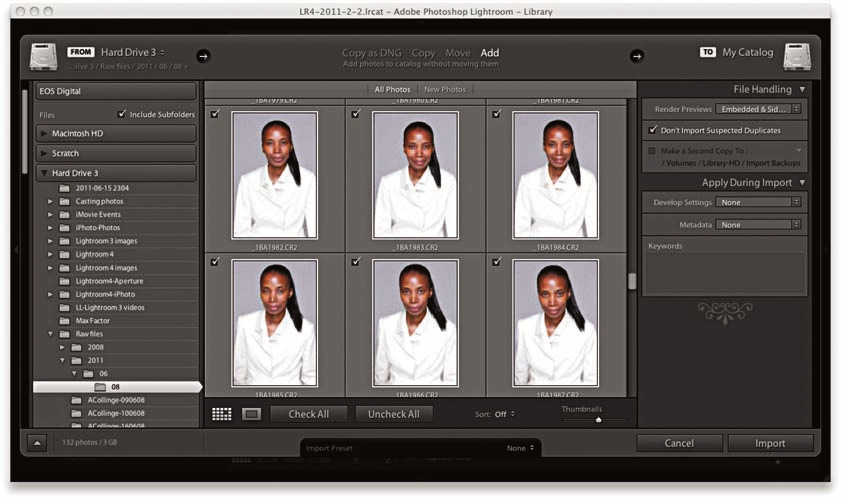This screenshot has width=841, height=499.
Task: Click the collapse panel triangle at bottom left
Action: [x=37, y=443]
